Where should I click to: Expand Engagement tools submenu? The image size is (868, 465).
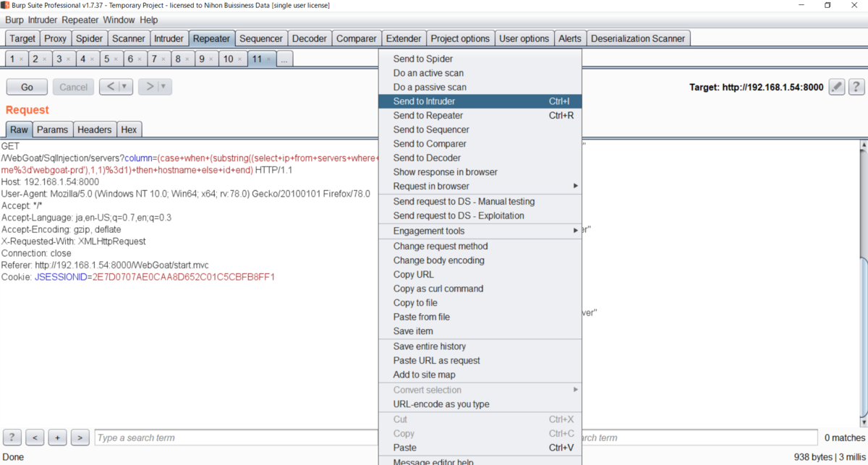(576, 231)
